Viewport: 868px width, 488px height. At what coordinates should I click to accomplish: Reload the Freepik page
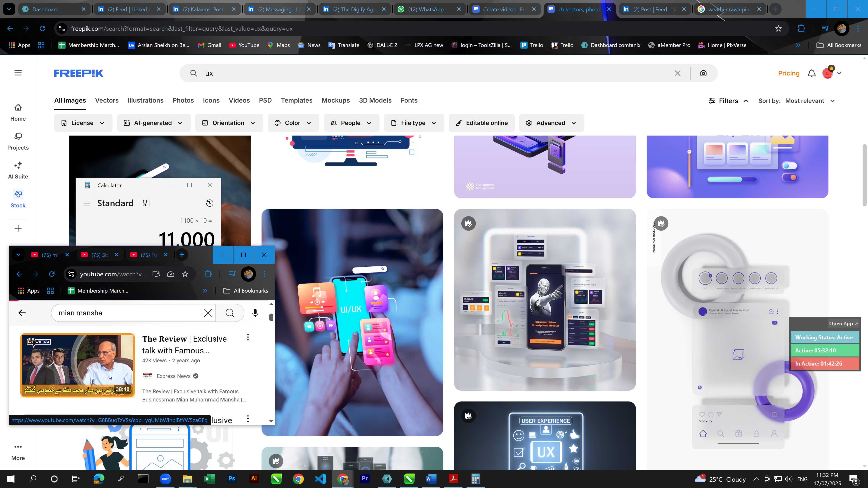(42, 29)
